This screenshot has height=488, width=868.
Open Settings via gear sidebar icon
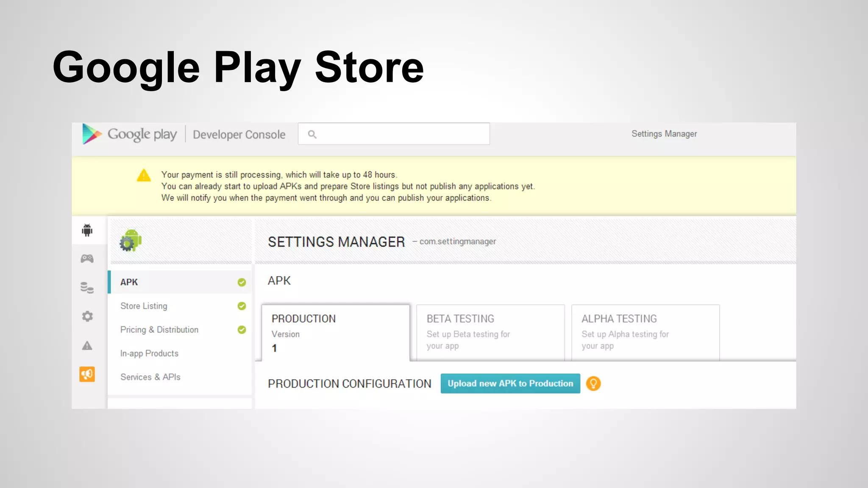point(87,316)
